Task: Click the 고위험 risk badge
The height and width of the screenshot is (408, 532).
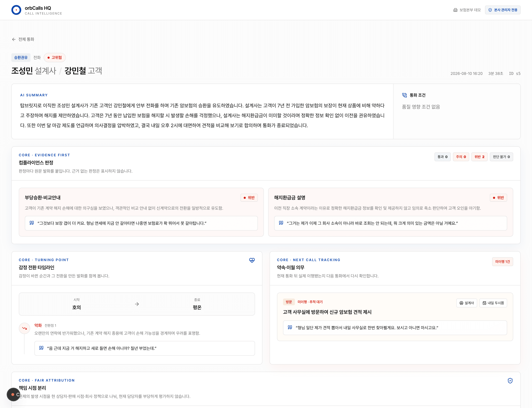Action: click(55, 57)
